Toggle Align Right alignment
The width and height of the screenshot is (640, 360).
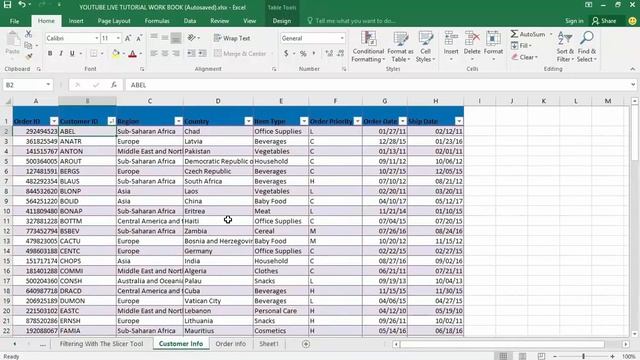point(176,53)
